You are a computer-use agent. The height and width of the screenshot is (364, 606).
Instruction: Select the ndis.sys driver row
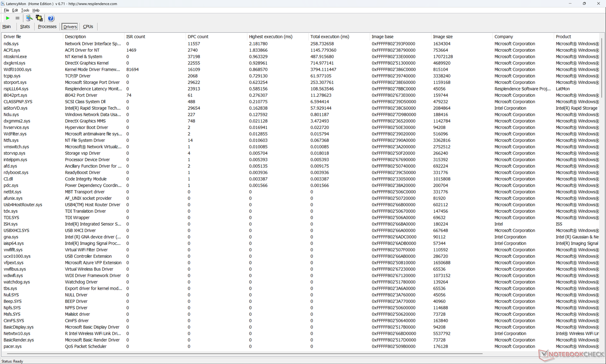[11, 44]
